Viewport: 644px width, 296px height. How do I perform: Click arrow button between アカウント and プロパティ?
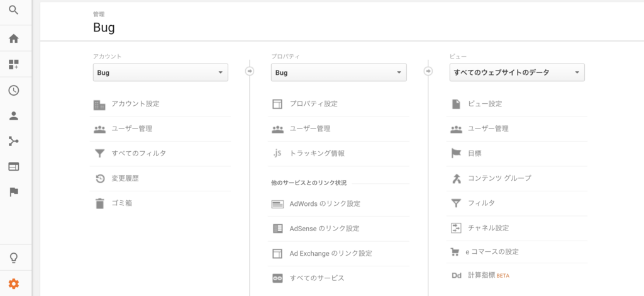[250, 71]
